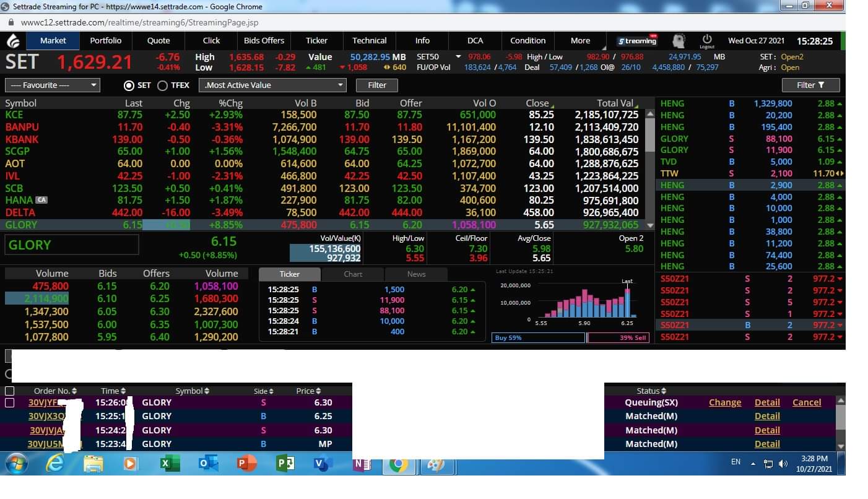Click Cancel link on queuing order

pyautogui.click(x=807, y=402)
